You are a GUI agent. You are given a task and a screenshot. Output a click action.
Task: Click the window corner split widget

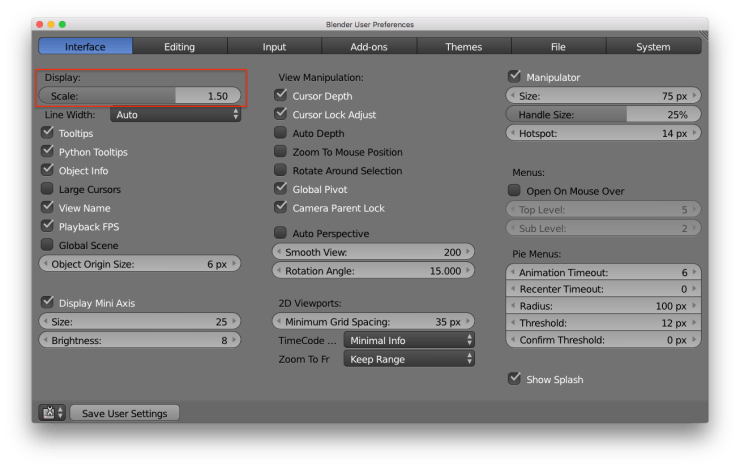pyautogui.click(x=703, y=35)
